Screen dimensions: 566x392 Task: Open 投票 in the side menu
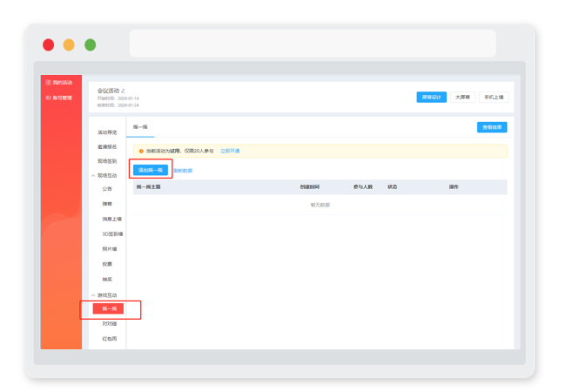pyautogui.click(x=107, y=264)
